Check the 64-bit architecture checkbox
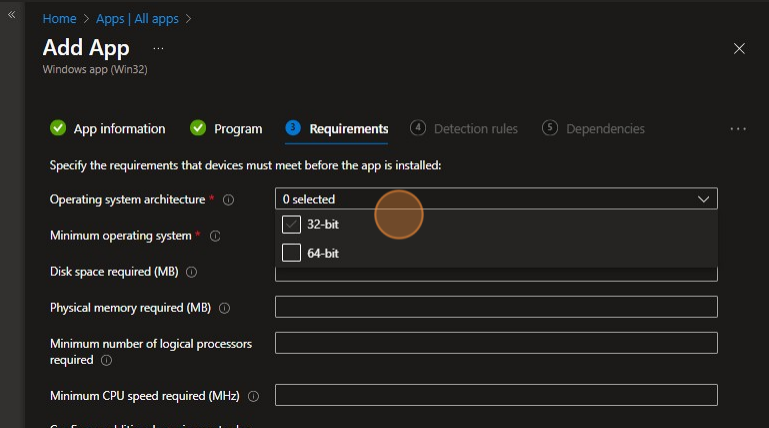Viewport: 769px width, 428px height. [x=291, y=253]
